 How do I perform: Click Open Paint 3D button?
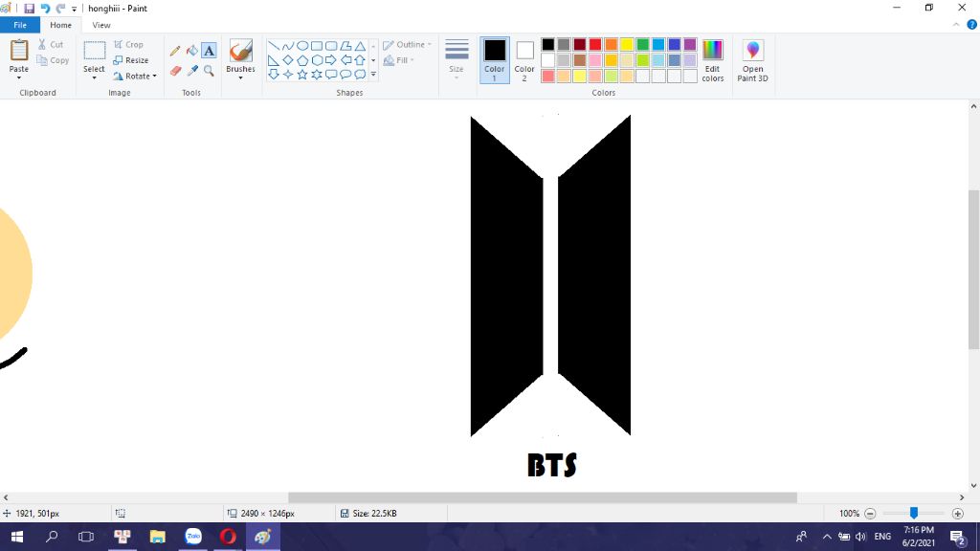click(x=752, y=60)
